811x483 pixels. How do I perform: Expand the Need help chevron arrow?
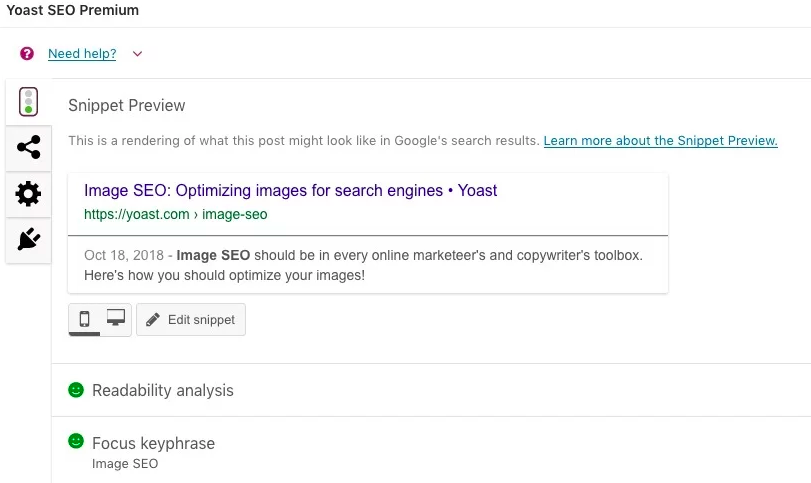[137, 54]
